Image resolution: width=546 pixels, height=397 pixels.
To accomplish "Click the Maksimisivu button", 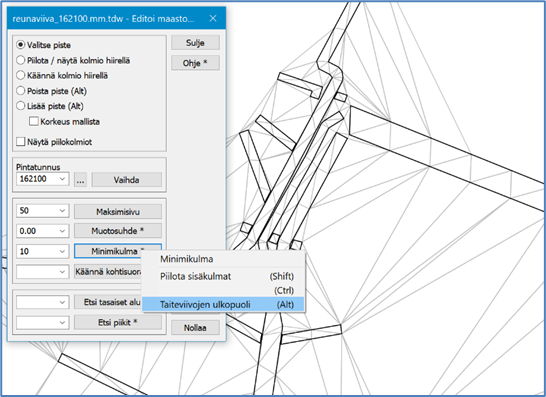I will coord(118,211).
